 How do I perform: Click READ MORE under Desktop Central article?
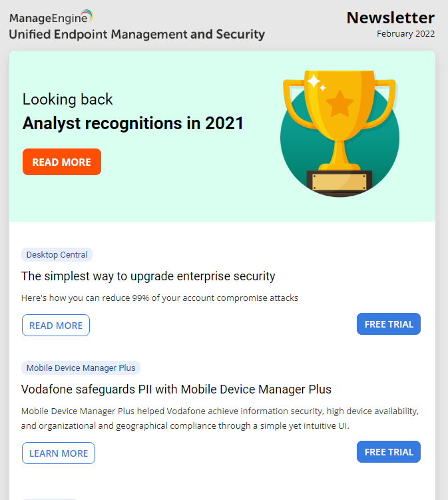pos(56,326)
